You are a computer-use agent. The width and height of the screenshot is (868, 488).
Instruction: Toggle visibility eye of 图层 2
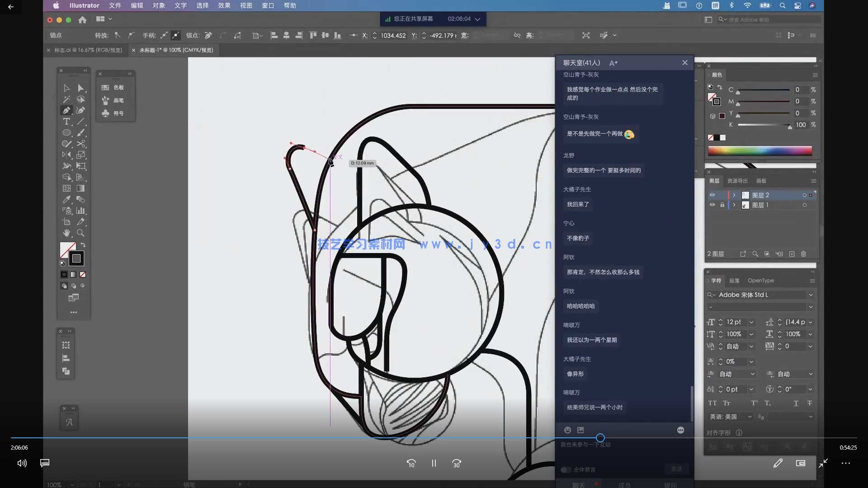click(x=712, y=195)
